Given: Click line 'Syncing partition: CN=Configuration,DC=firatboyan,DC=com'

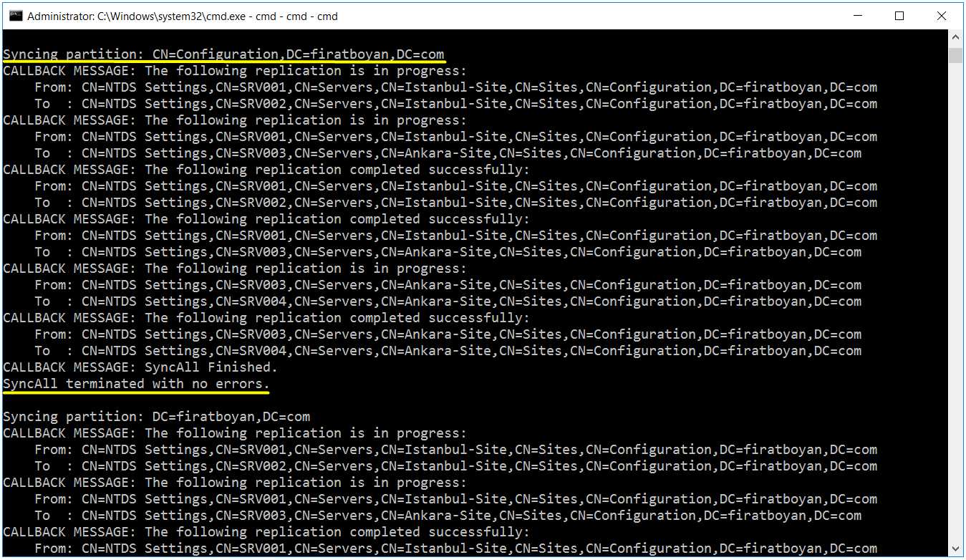Looking at the screenshot, I should pos(223,54).
